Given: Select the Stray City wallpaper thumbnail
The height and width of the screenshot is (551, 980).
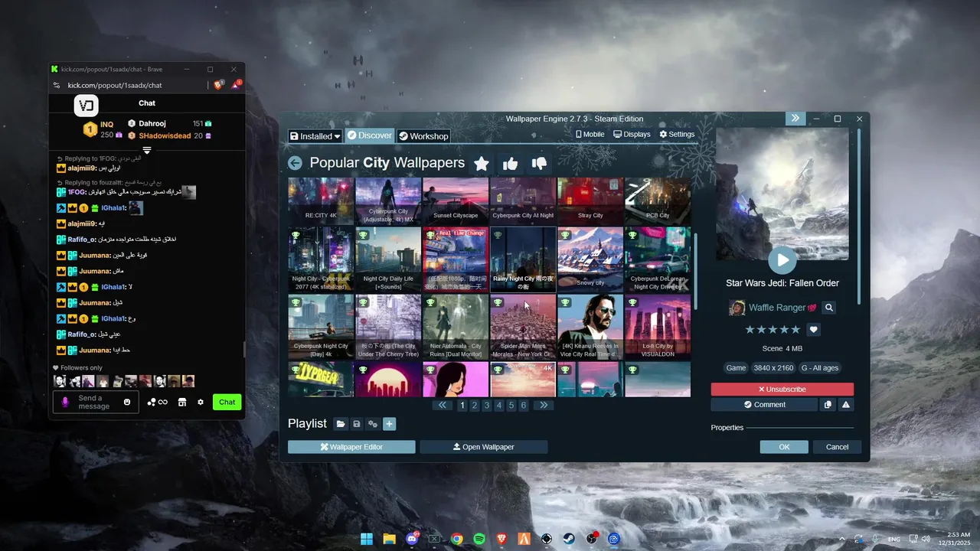Looking at the screenshot, I should (590, 201).
